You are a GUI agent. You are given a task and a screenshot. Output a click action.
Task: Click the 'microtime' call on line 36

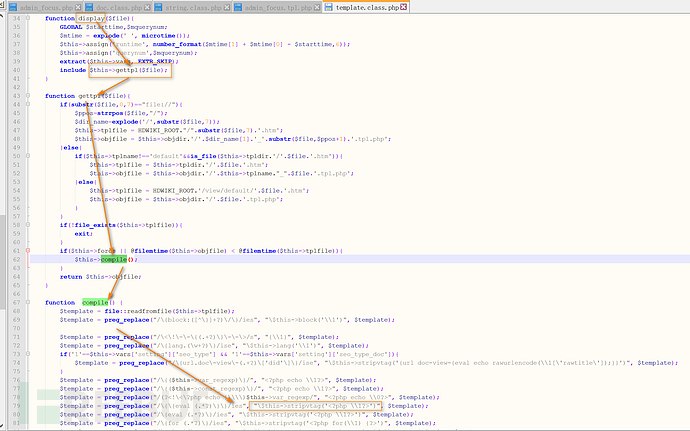click(x=158, y=36)
